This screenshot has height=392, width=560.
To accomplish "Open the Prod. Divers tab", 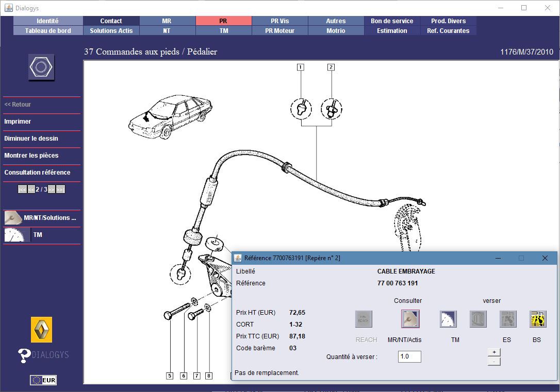I will click(x=448, y=21).
